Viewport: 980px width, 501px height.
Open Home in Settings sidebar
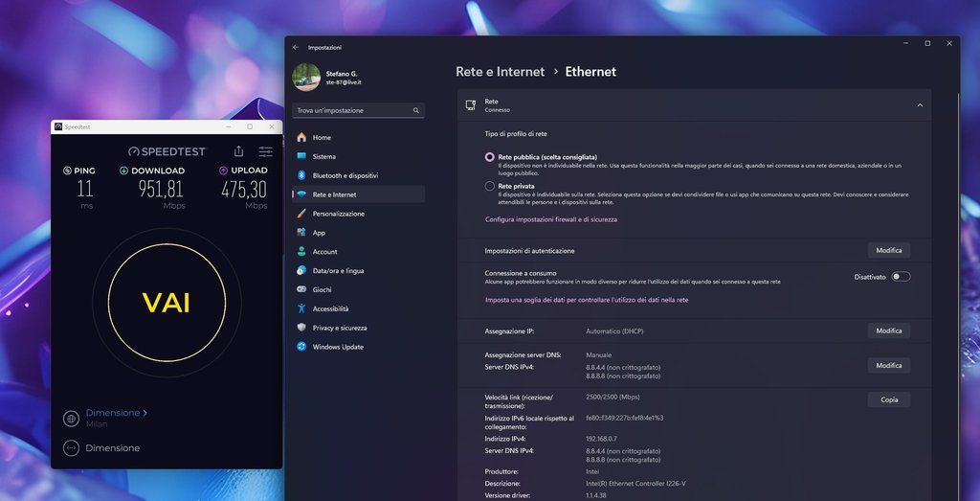click(359, 138)
